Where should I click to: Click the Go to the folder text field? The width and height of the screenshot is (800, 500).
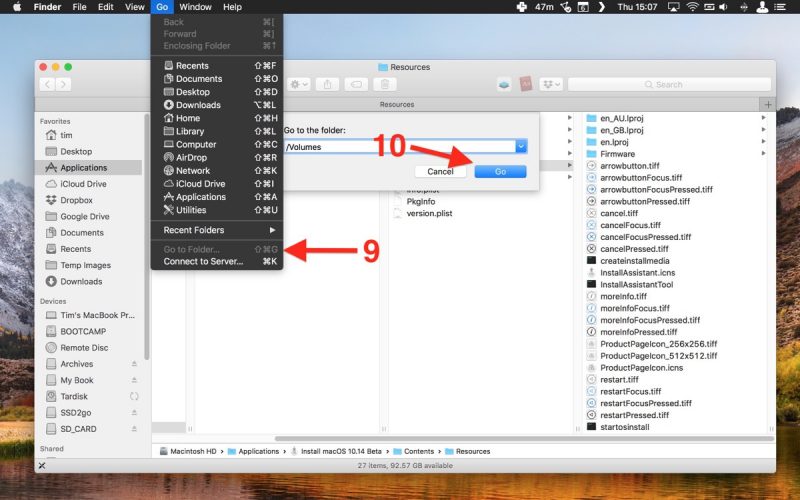point(400,146)
